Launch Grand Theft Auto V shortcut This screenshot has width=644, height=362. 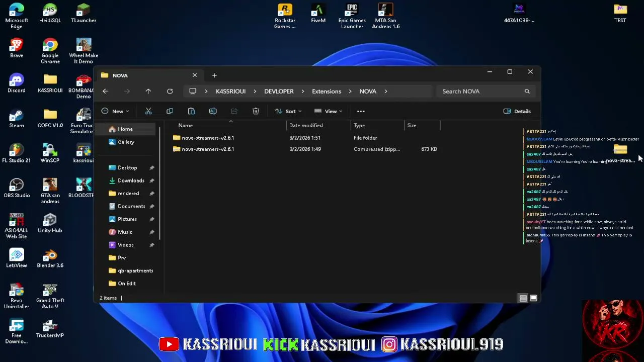pyautogui.click(x=50, y=297)
